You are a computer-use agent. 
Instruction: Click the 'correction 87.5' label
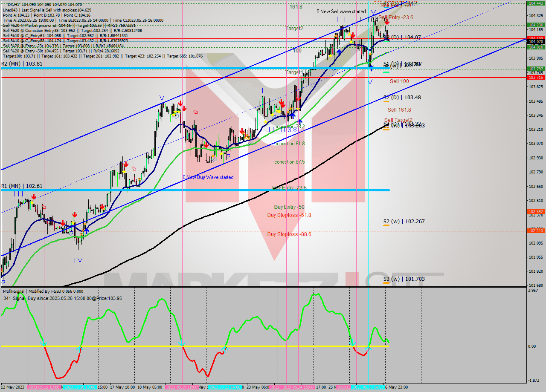(290, 162)
